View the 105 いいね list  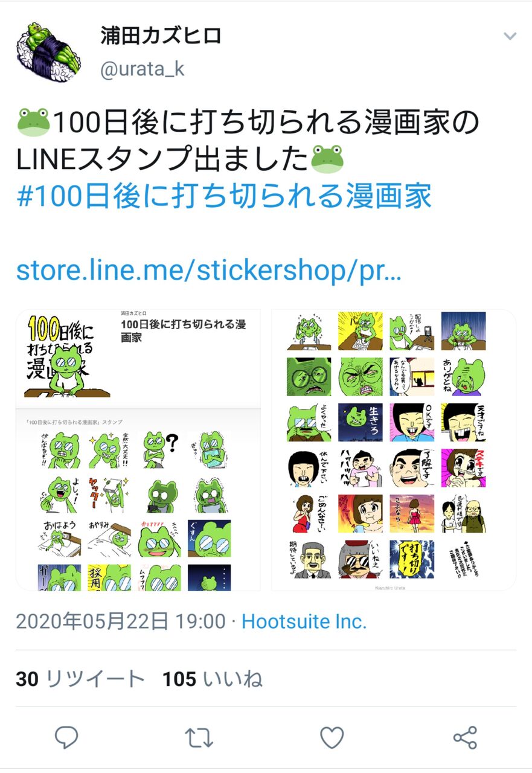[212, 679]
